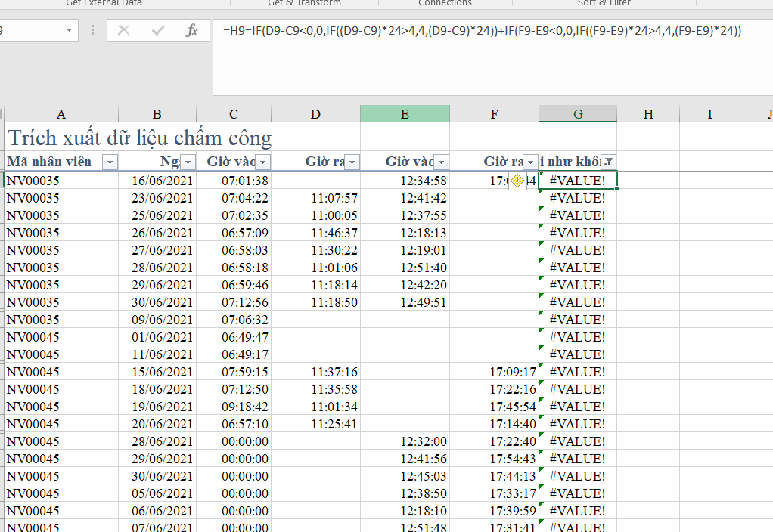Screen dimensions: 773x532
Task: Select column E header
Action: click(x=405, y=114)
